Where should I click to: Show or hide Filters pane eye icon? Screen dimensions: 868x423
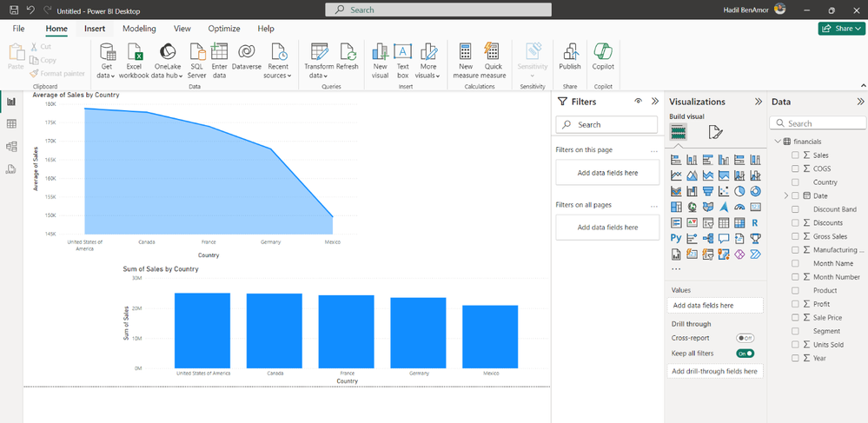(639, 102)
